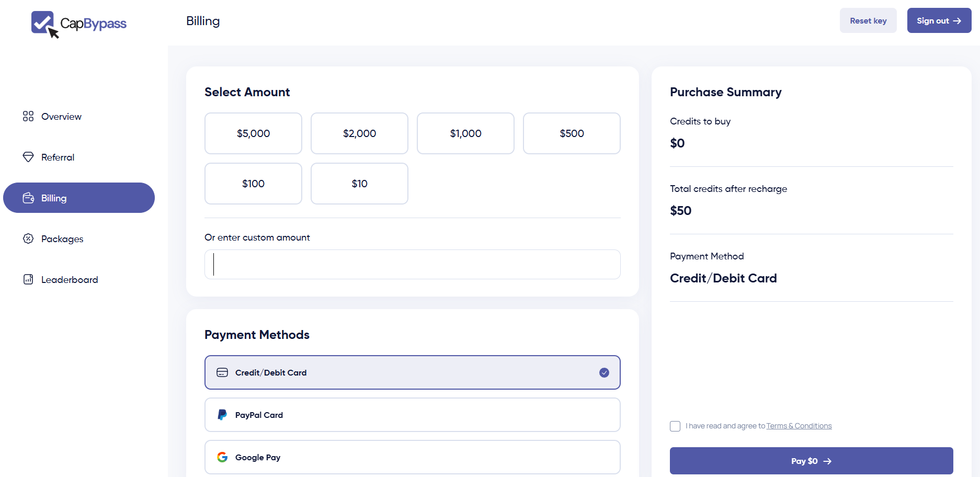This screenshot has height=477, width=980.
Task: Select the Billing menu item
Action: click(79, 198)
